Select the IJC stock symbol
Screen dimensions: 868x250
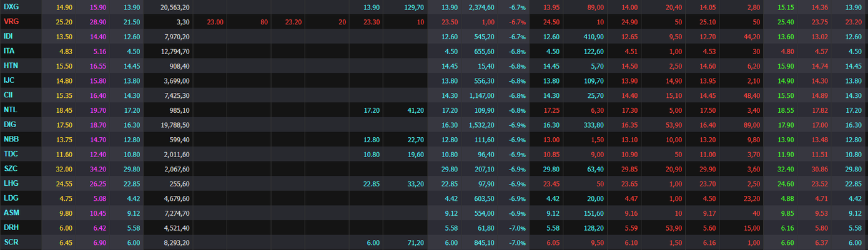[9, 80]
